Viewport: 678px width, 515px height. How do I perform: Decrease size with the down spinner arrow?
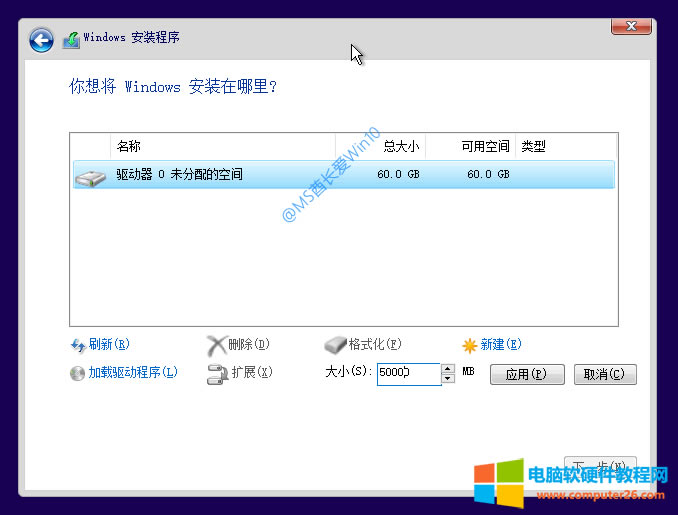(448, 379)
